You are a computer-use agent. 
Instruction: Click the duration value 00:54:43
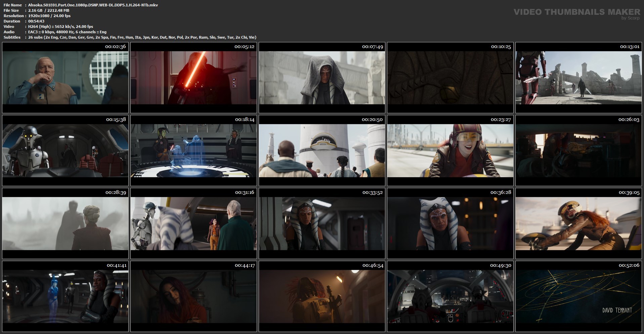36,21
